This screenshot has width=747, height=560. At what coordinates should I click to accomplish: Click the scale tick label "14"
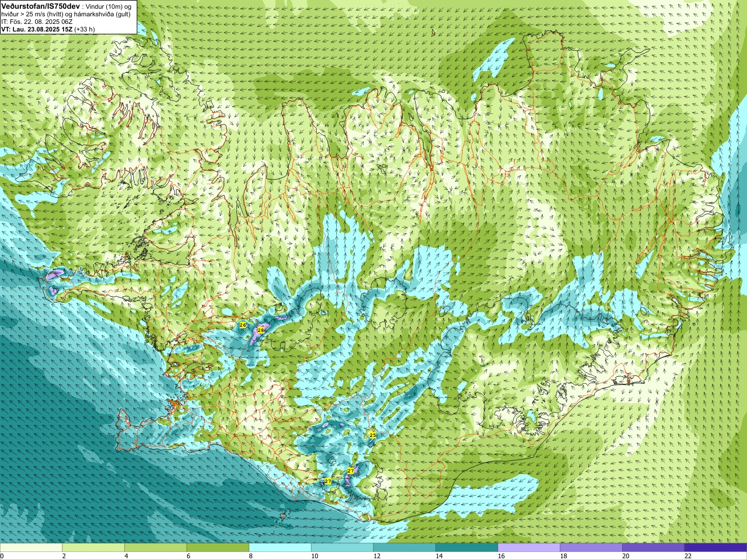pos(439,556)
